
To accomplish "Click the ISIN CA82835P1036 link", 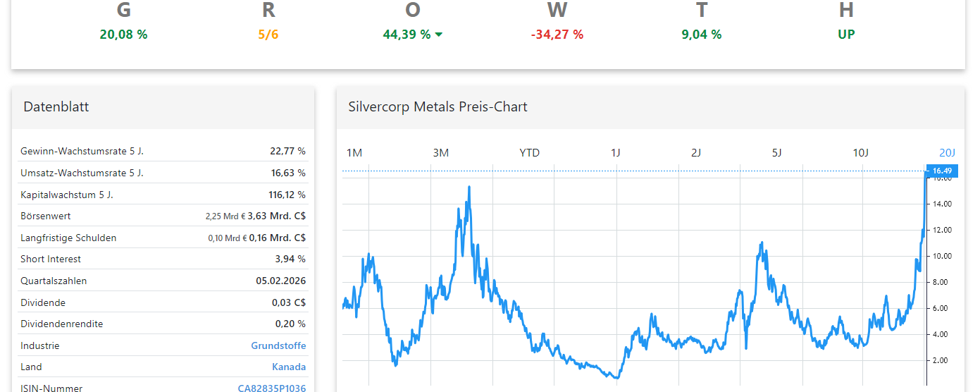I will (x=271, y=388).
